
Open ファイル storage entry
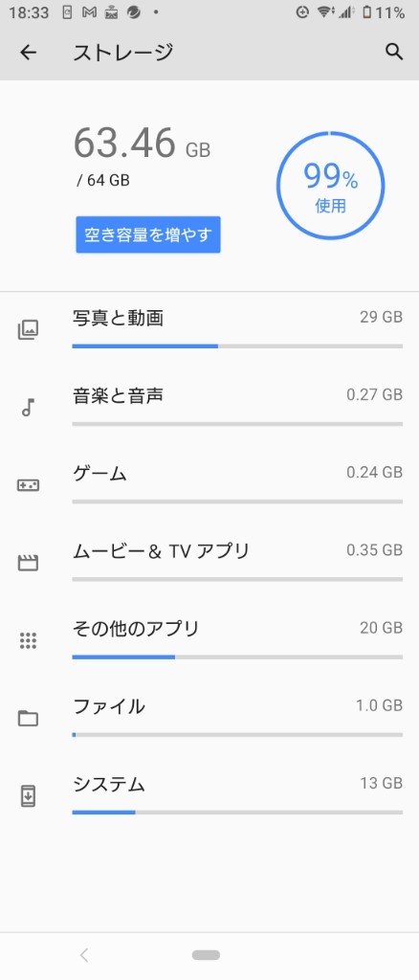coord(209,718)
